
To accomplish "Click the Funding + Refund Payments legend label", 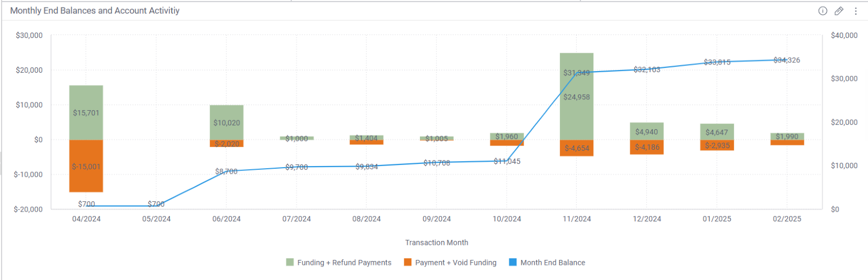I will 344,263.
